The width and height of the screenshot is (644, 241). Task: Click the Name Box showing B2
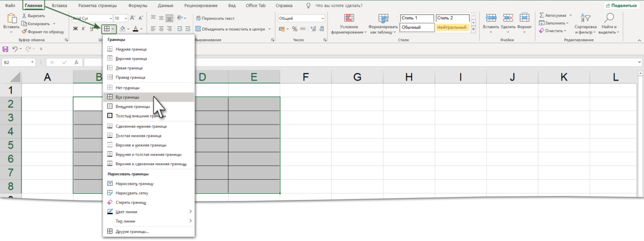coord(16,62)
